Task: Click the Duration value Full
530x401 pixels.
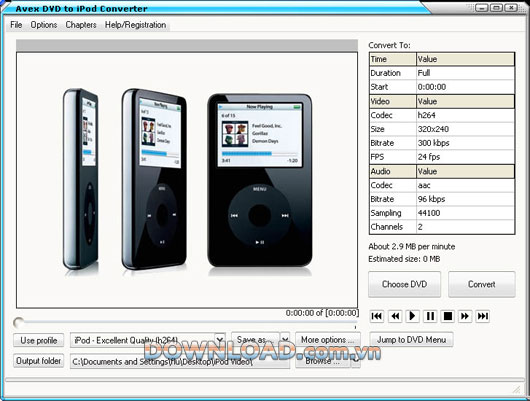Action: pos(465,73)
